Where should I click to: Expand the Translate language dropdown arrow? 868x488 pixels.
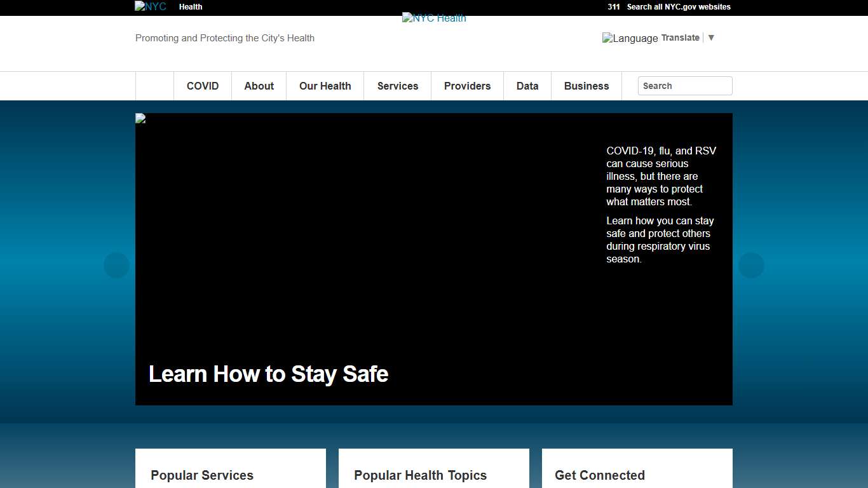point(711,37)
